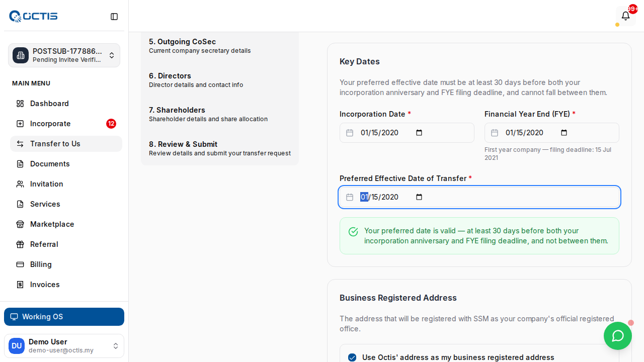Click the demo-user@octis.my email text
This screenshot has width=644, height=362.
pos(61,350)
